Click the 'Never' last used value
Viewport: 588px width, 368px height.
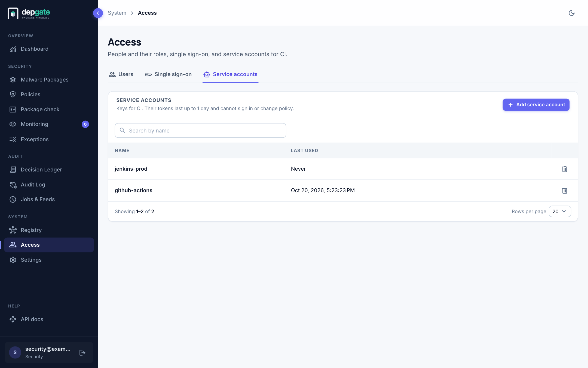point(298,169)
